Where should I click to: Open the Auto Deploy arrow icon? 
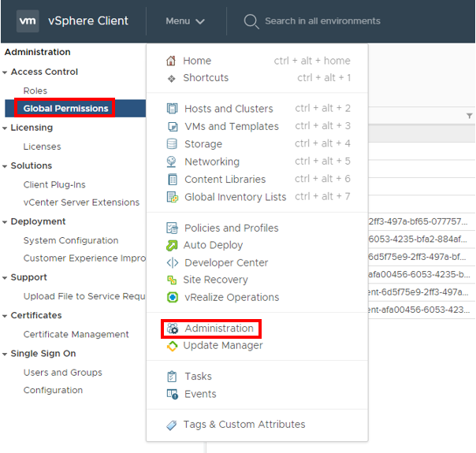pyautogui.click(x=172, y=245)
